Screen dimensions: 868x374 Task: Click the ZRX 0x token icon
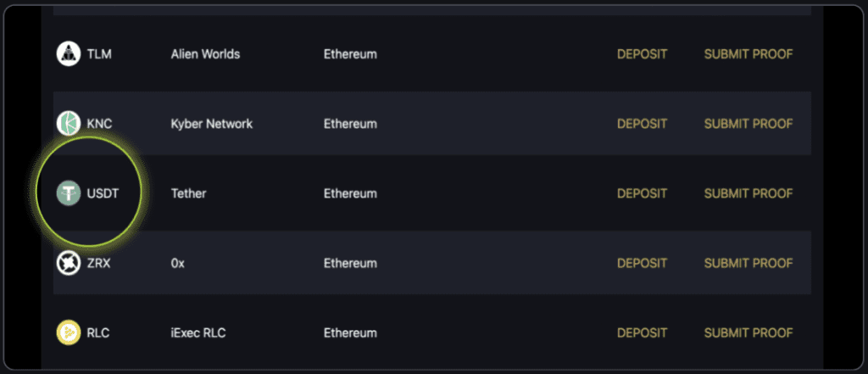[x=69, y=264]
